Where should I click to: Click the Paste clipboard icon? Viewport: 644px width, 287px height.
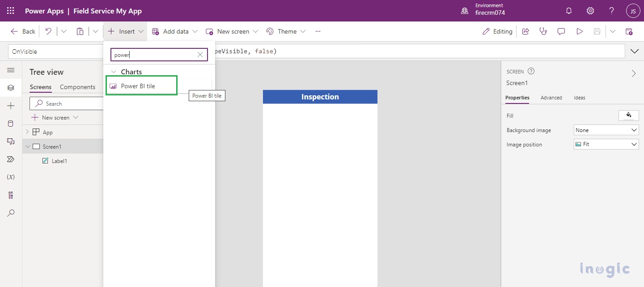[x=80, y=31]
